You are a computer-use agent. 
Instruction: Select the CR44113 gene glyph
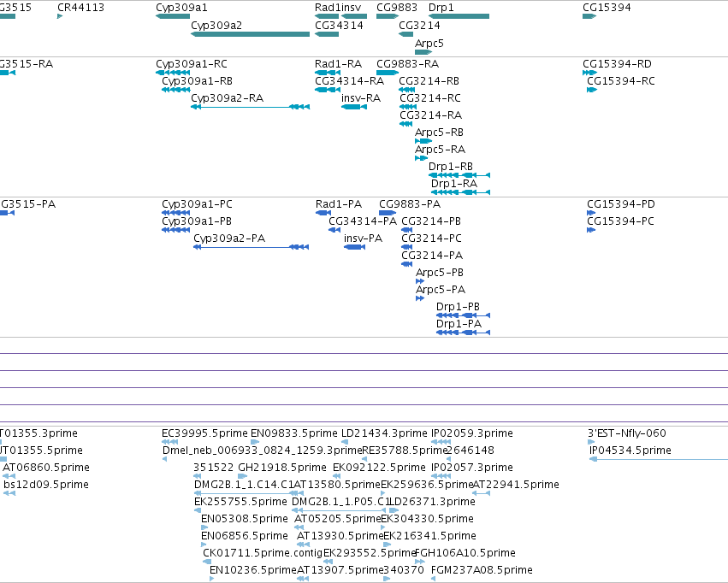(60, 16)
